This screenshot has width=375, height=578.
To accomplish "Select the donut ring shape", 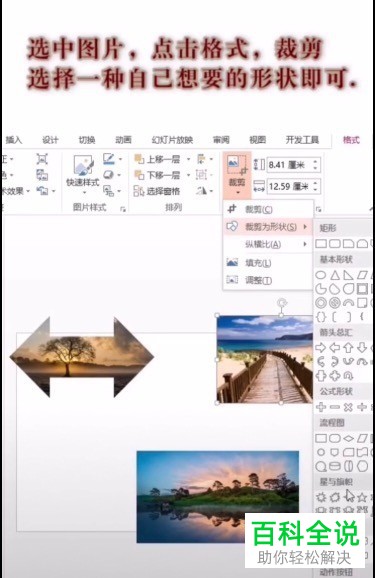I will click(x=321, y=303).
